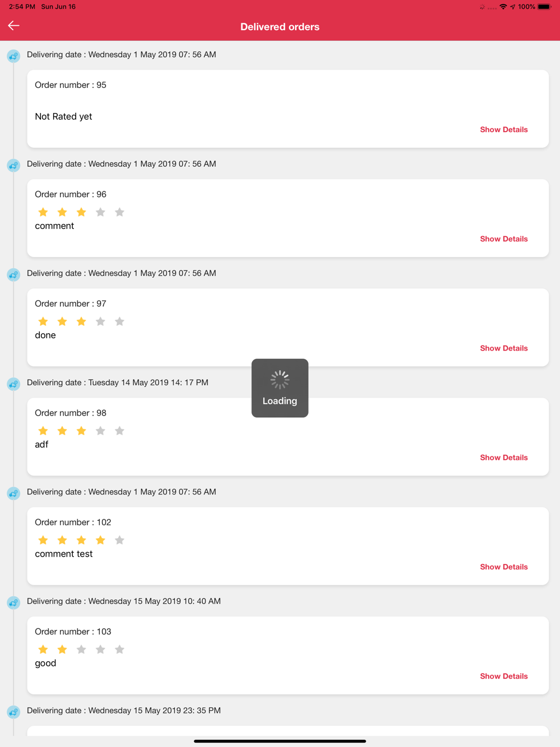The image size is (560, 747).
Task: Tap delivery icon beside order 96 date
Action: click(13, 165)
